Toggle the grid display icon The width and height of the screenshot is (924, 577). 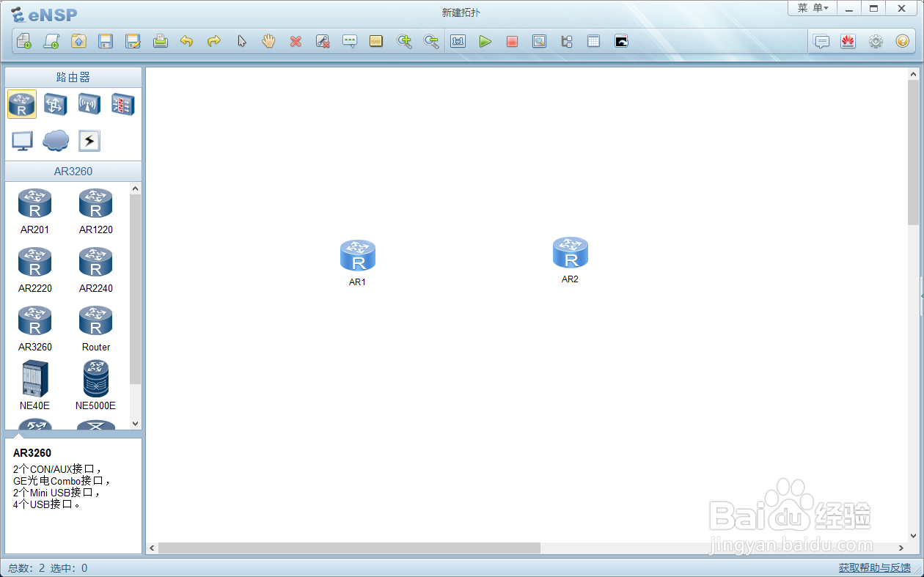(x=593, y=42)
